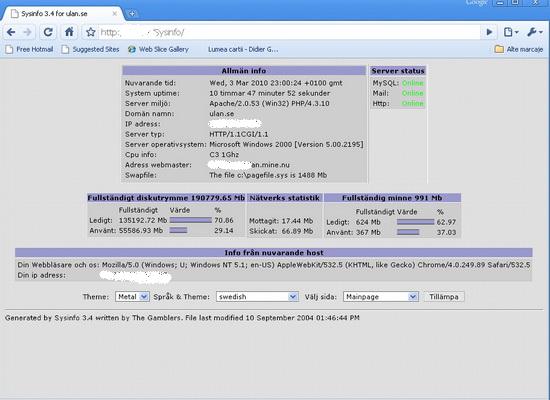The image size is (550, 400).
Task: Click the Tillämpa button
Action: [x=444, y=296]
